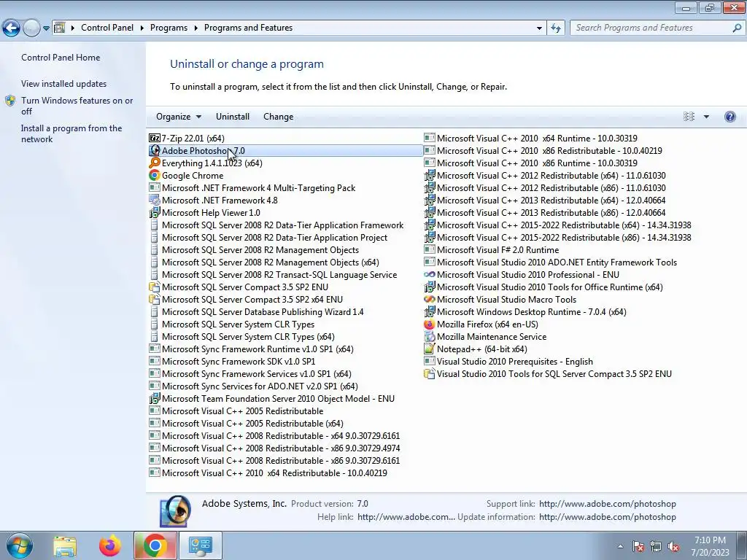Click the Uninstall toolbar button
747x560 pixels.
pyautogui.click(x=233, y=117)
